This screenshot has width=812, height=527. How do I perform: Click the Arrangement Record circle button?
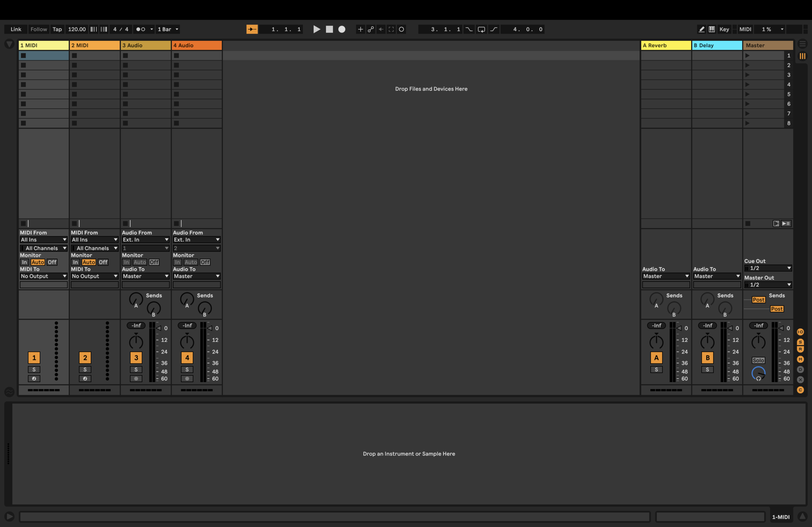coord(342,29)
